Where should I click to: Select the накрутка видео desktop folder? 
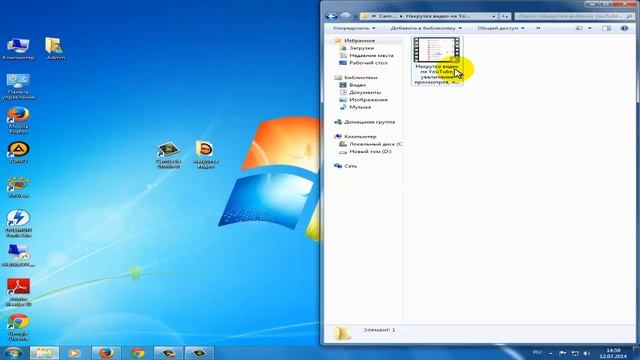pyautogui.click(x=205, y=154)
